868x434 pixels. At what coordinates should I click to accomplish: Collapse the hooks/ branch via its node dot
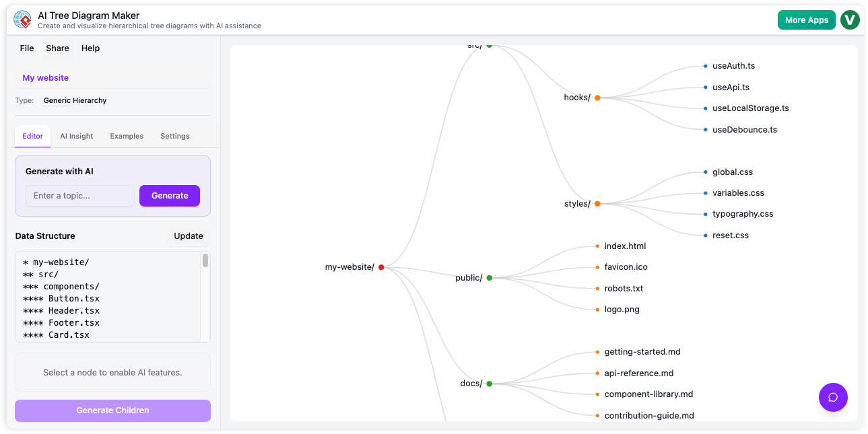(x=598, y=97)
